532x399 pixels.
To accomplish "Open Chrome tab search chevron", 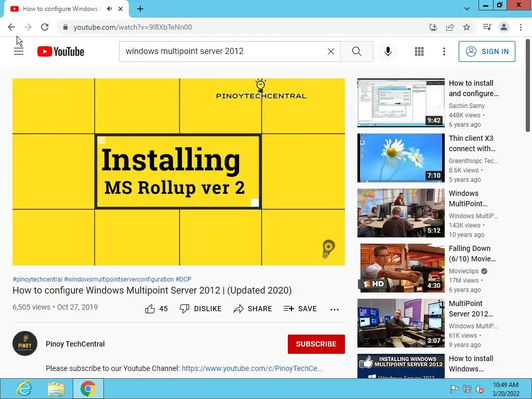I will click(467, 9).
